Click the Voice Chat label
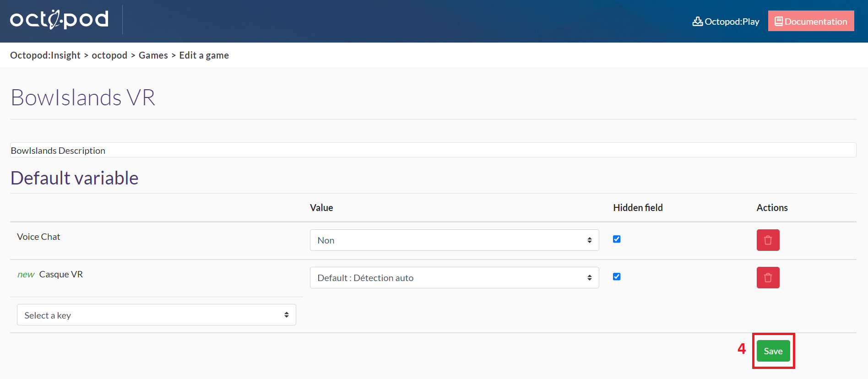 [x=38, y=237]
